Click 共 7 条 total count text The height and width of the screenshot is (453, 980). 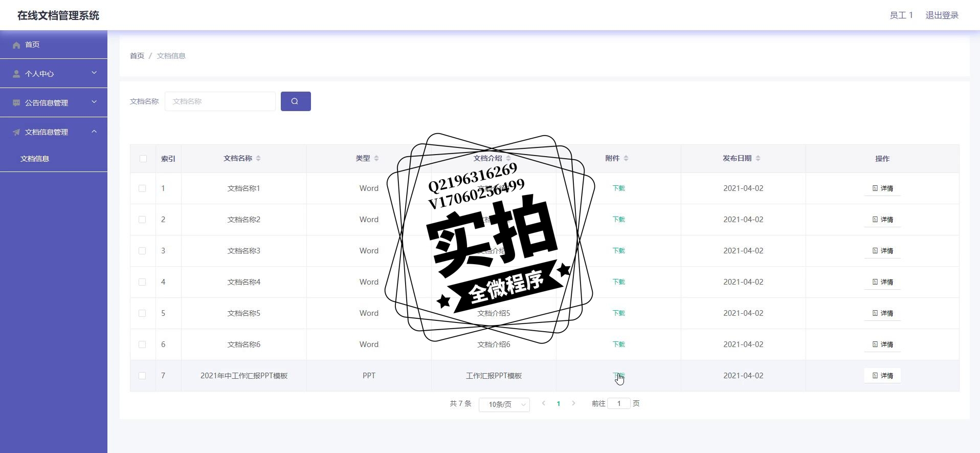click(460, 403)
